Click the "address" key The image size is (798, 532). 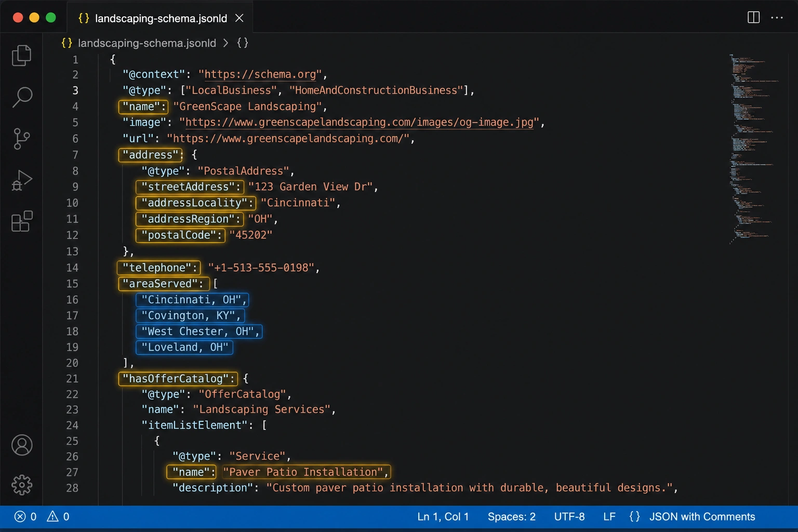151,155
